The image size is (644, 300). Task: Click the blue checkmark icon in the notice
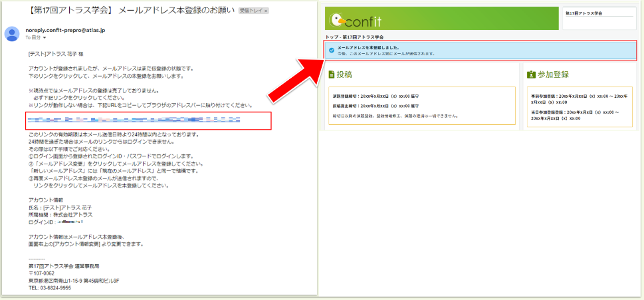(x=332, y=50)
